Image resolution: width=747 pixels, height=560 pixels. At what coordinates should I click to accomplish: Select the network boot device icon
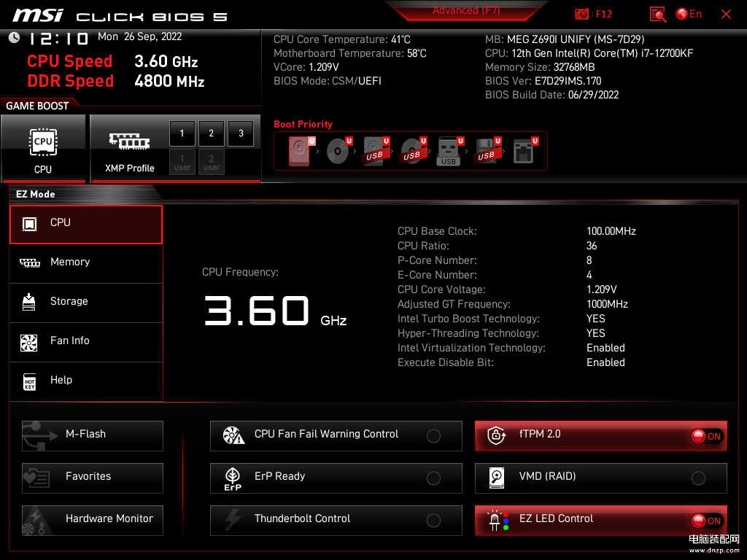[523, 152]
